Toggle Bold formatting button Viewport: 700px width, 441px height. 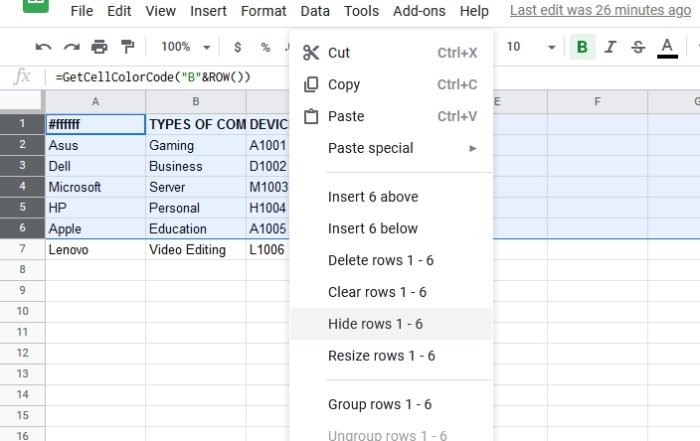pyautogui.click(x=581, y=47)
